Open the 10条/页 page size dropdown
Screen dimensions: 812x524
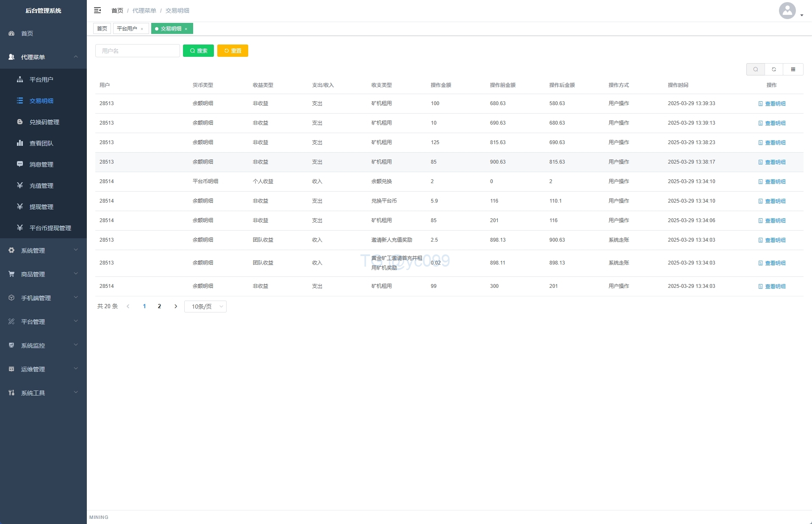click(x=205, y=307)
